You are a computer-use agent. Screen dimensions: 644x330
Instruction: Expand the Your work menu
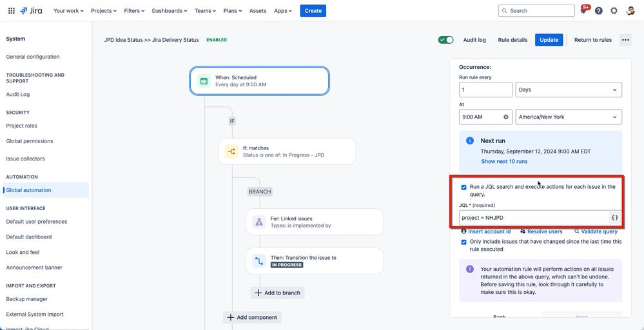tap(68, 11)
